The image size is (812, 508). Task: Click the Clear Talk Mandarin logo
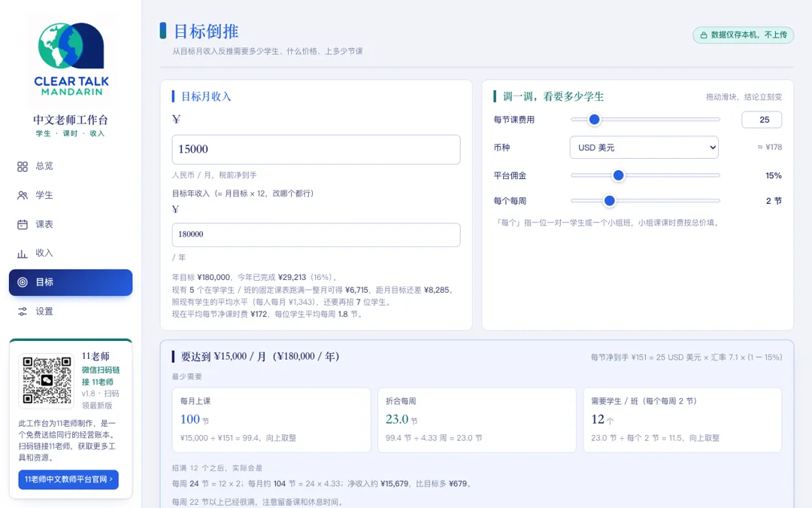71,59
